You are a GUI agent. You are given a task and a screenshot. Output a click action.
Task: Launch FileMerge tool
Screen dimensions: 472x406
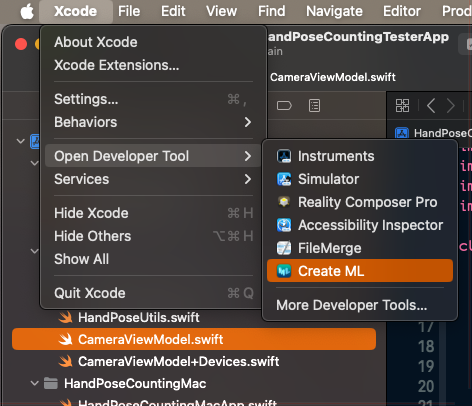coord(360,248)
